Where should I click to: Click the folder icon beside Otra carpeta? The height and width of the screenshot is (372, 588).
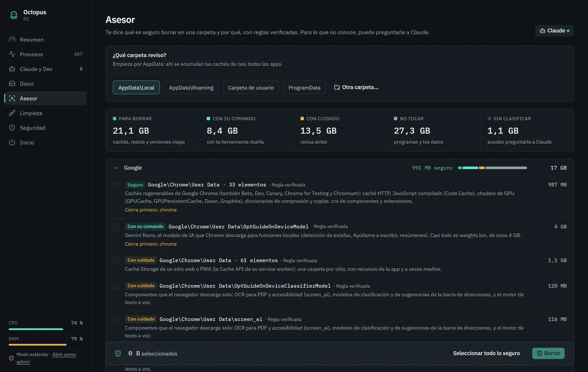point(337,87)
